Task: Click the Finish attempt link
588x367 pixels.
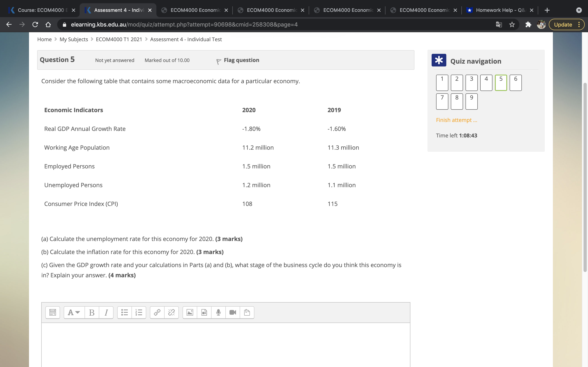Action: point(456,120)
